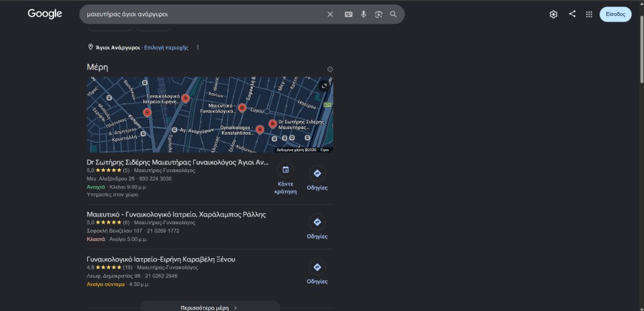Click the Όροι link on the map
644x311 pixels.
[325, 150]
